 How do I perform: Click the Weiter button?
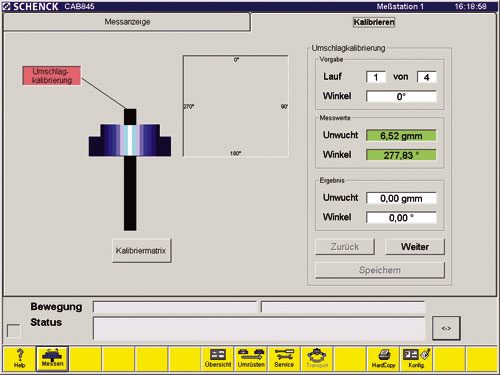point(415,247)
